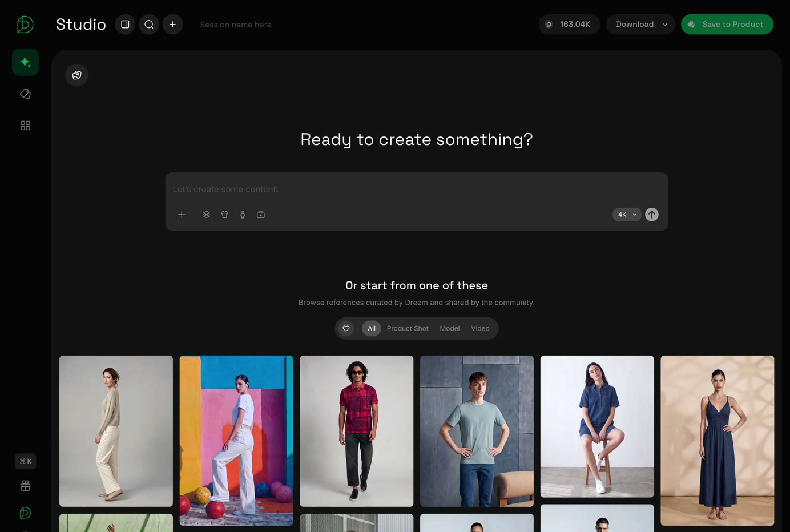Submit prompt with the up arrow button
790x532 pixels.
tap(652, 215)
